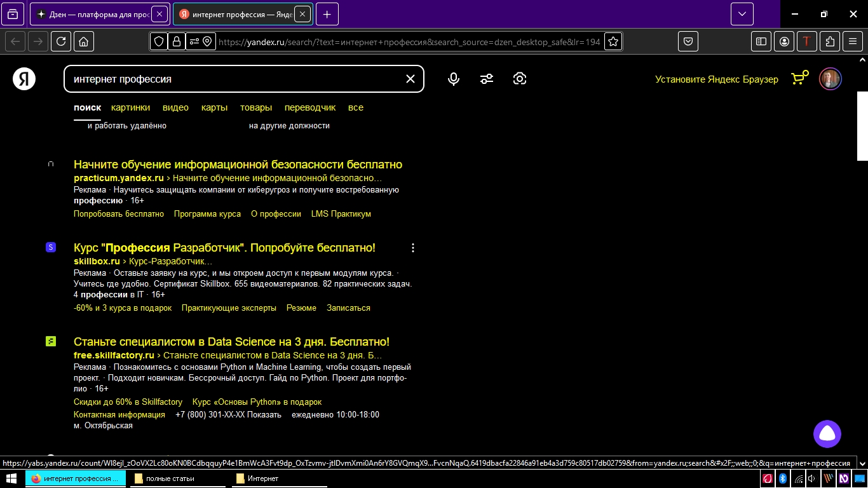Search by image with camera icon

[520, 79]
